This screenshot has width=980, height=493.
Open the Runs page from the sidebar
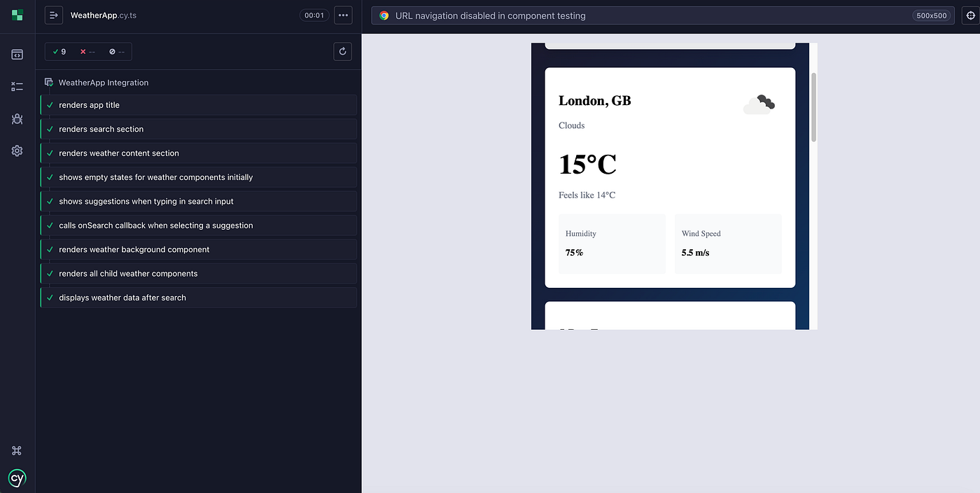17,87
